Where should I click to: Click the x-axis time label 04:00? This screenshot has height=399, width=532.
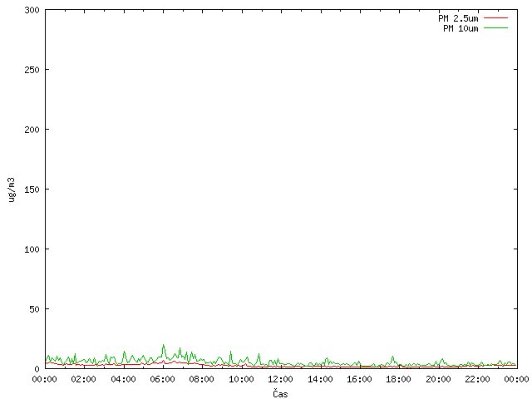point(123,379)
